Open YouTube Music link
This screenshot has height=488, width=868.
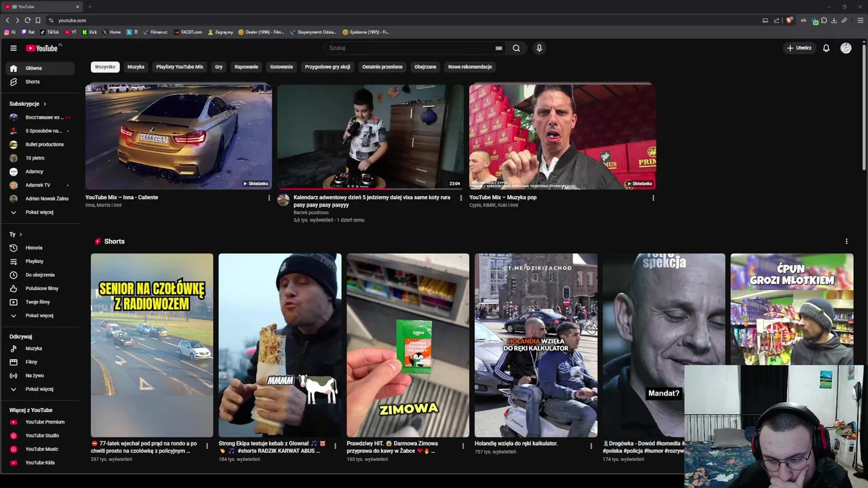tap(41, 449)
